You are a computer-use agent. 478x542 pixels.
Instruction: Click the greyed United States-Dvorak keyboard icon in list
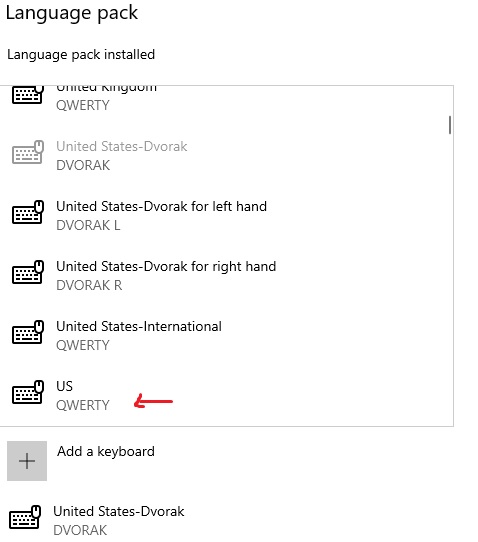tap(28, 152)
